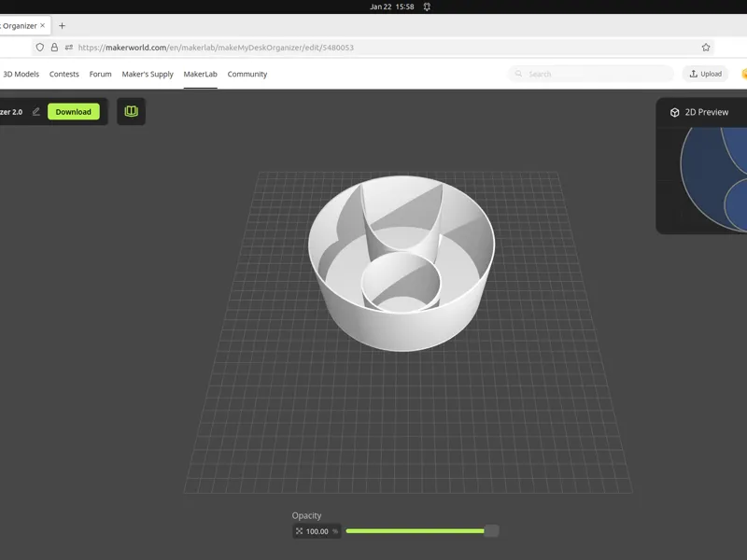Viewport: 747px width, 560px height.
Task: Click the 2D Preview cube icon
Action: point(674,112)
